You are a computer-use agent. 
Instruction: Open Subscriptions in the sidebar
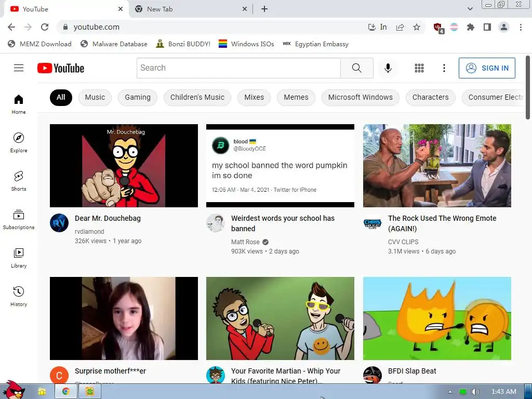tap(19, 219)
